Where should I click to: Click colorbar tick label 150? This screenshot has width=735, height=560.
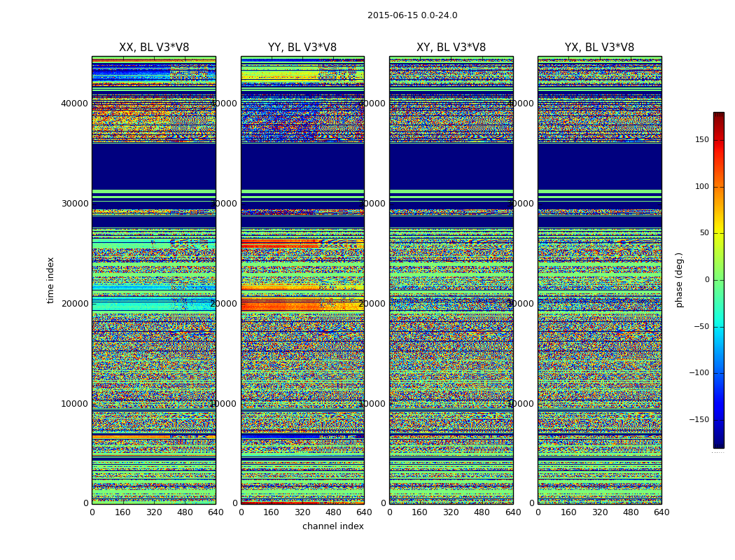pos(702,140)
